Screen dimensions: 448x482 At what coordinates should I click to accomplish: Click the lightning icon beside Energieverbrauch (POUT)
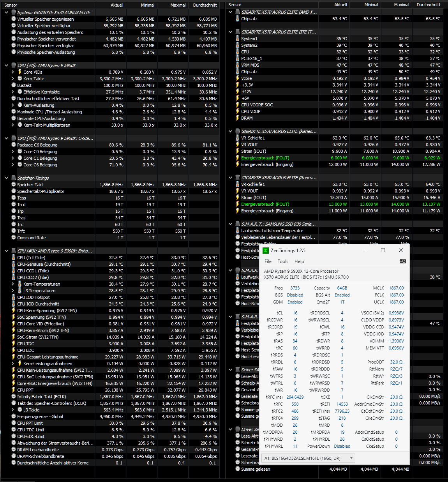[237, 158]
